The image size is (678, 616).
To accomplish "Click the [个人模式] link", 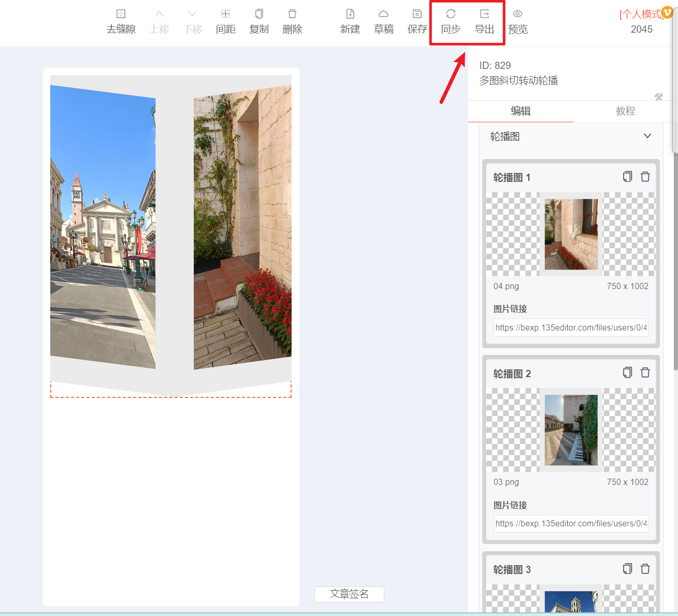I will (640, 14).
